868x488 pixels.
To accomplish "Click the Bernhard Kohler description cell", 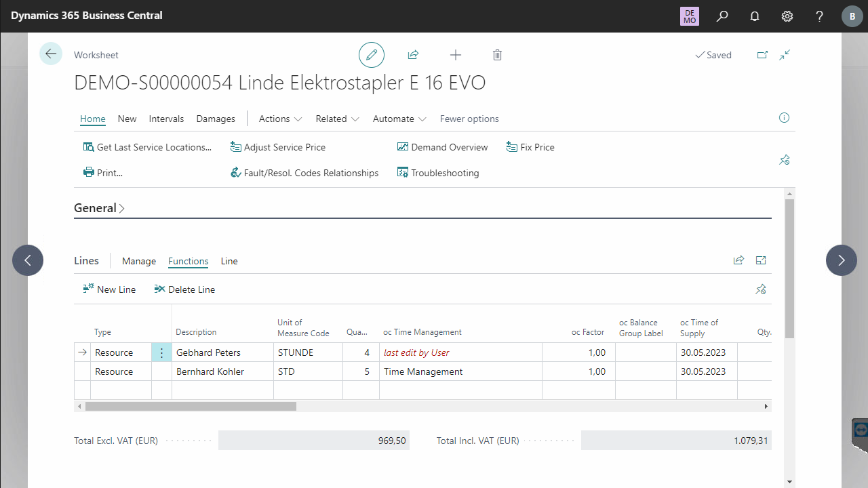I will coord(222,371).
